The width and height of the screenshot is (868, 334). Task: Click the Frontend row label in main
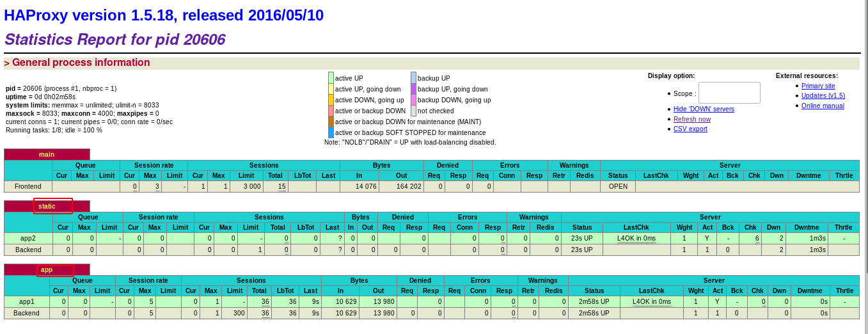pyautogui.click(x=28, y=186)
